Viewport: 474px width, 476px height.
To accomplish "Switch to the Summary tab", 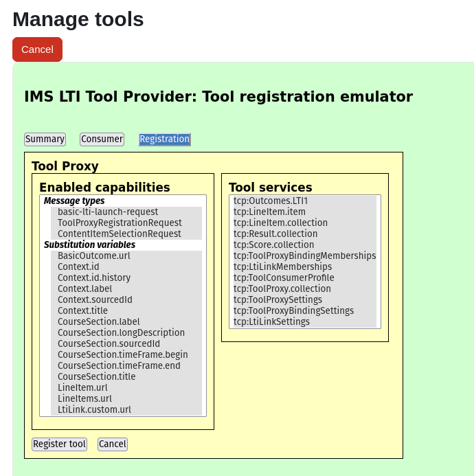I will (x=45, y=139).
